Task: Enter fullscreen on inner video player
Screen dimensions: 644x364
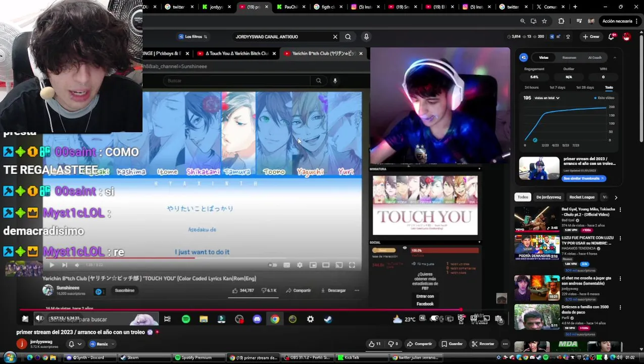Action: (352, 265)
